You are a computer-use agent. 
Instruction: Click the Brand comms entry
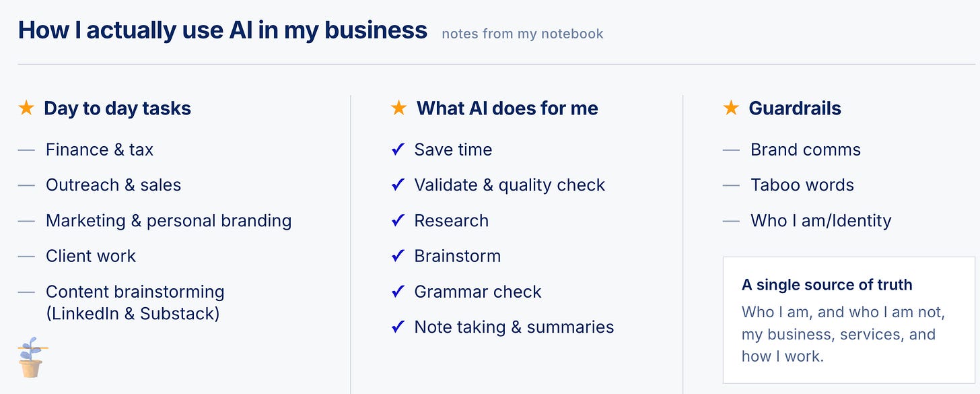806,150
